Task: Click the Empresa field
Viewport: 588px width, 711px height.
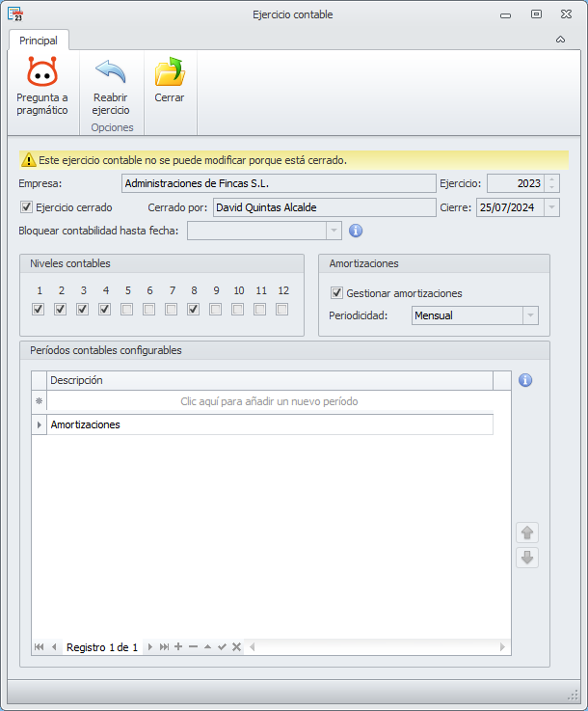Action: click(x=279, y=183)
